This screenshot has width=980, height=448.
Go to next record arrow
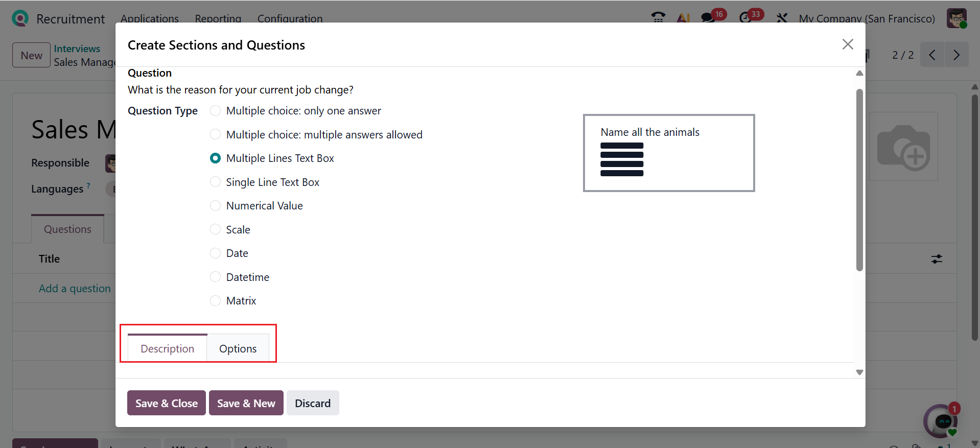(956, 55)
